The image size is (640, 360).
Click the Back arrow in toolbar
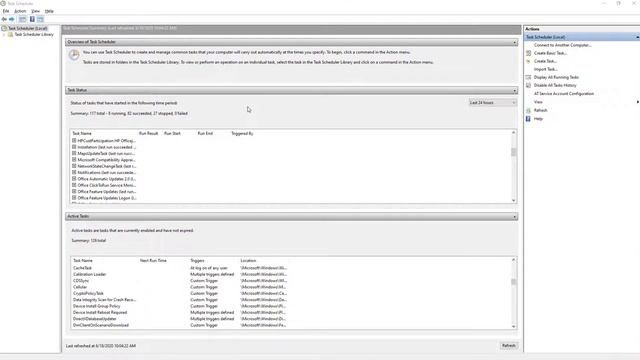click(x=4, y=19)
